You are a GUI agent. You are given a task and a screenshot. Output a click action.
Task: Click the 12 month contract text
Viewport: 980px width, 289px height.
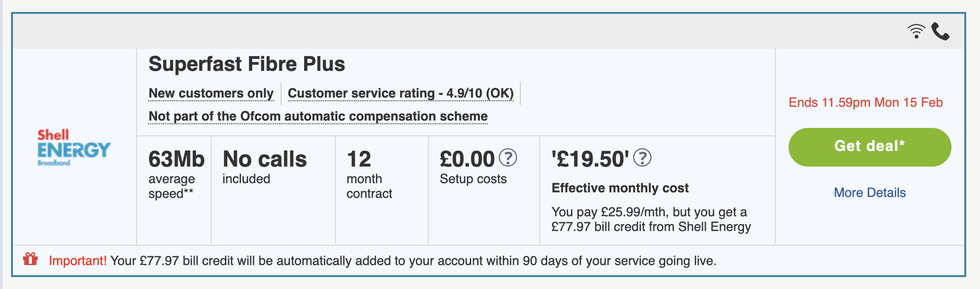coord(369,174)
